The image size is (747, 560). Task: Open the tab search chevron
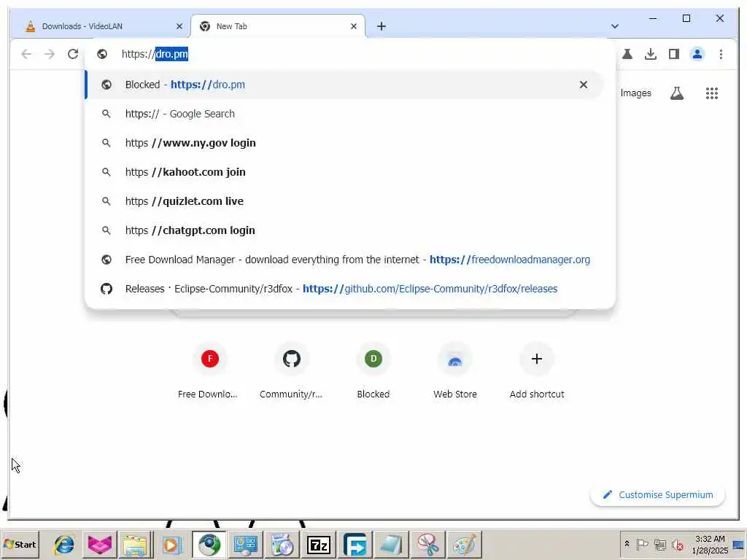pyautogui.click(x=614, y=26)
